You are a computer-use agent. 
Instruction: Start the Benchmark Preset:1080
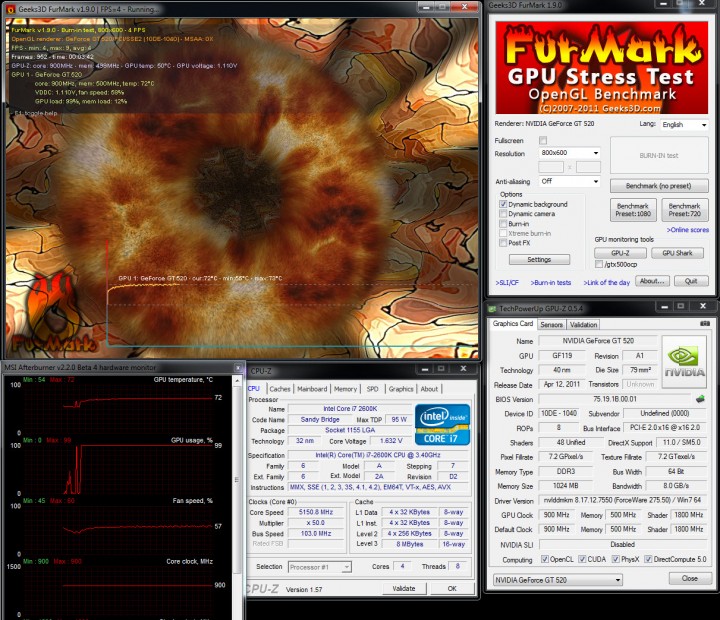tap(633, 210)
